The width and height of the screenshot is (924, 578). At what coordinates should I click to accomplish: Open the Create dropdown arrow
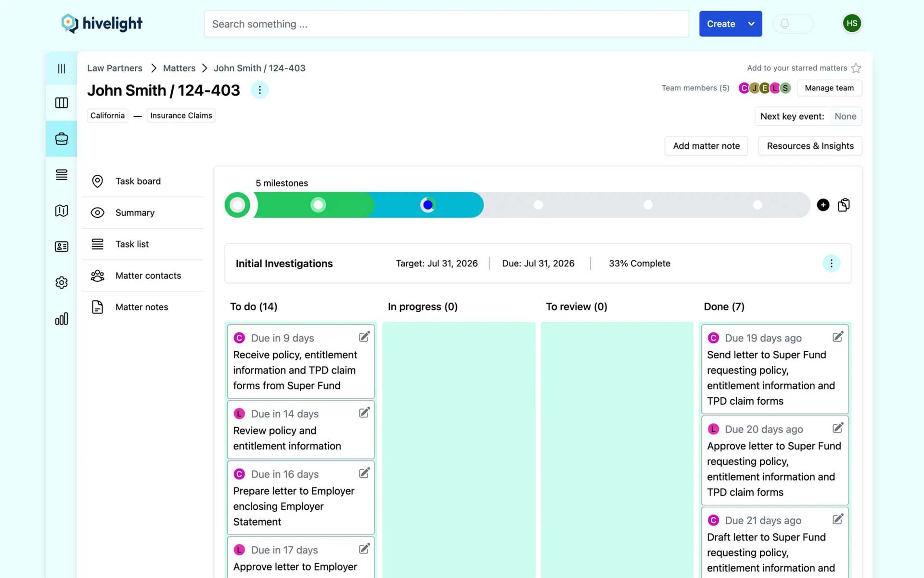point(751,24)
